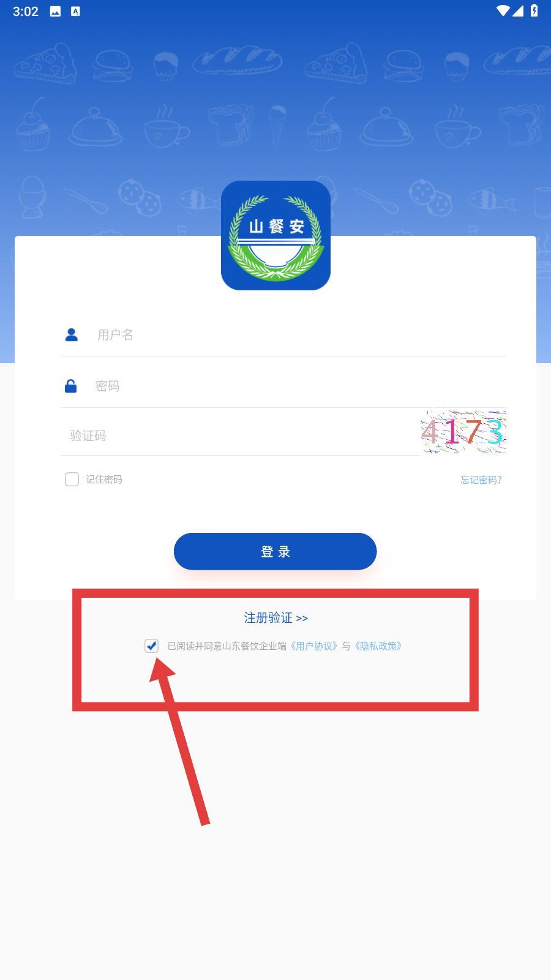Focus the 验证码 input field

pyautogui.click(x=241, y=435)
